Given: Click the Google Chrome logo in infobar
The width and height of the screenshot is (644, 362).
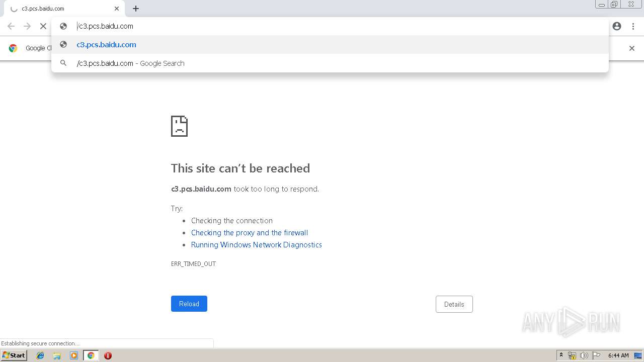Looking at the screenshot, I should [x=13, y=48].
